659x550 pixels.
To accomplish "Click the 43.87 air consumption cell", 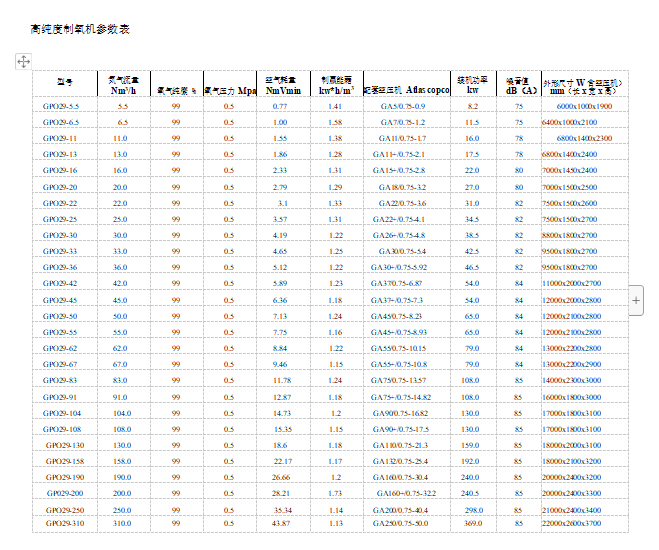I will (281, 523).
